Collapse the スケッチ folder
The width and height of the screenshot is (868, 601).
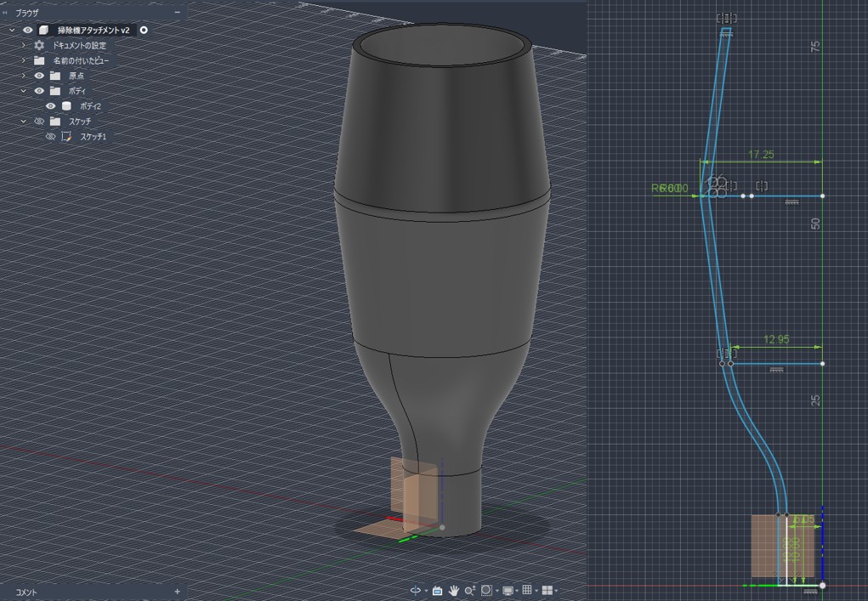[x=23, y=122]
